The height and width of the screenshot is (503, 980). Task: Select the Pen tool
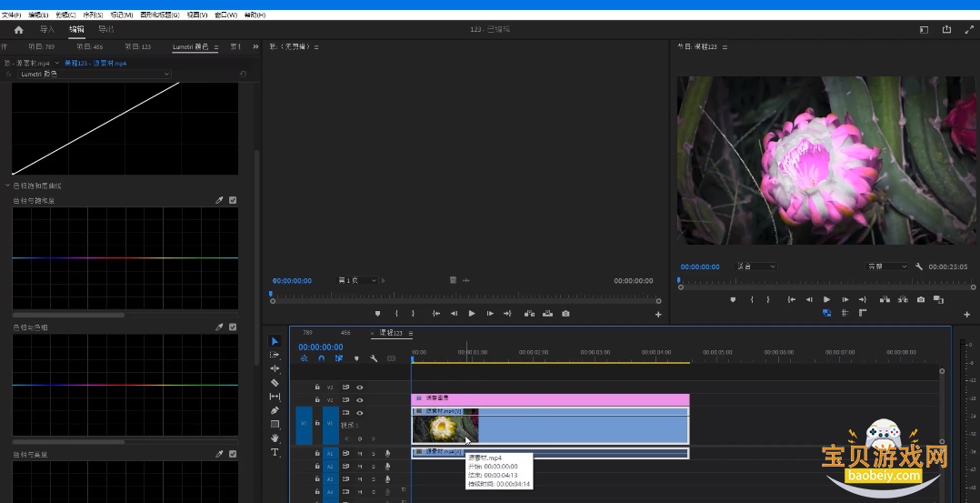click(275, 410)
